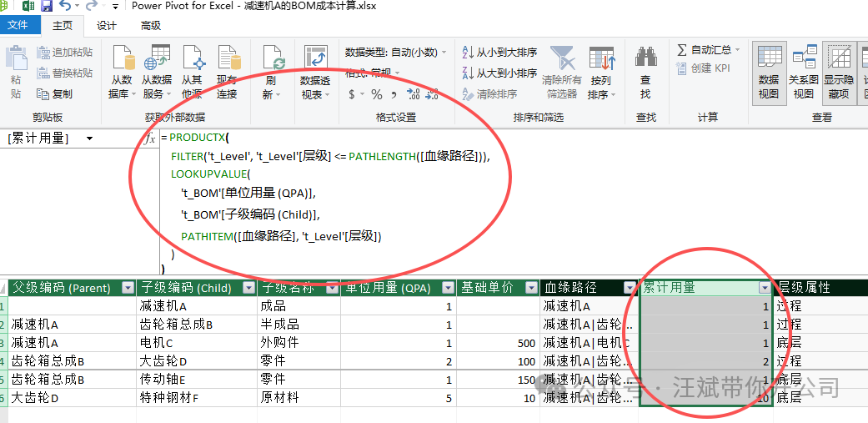Click the percent format style button
Viewport: 868px width, 423px height.
(x=377, y=94)
